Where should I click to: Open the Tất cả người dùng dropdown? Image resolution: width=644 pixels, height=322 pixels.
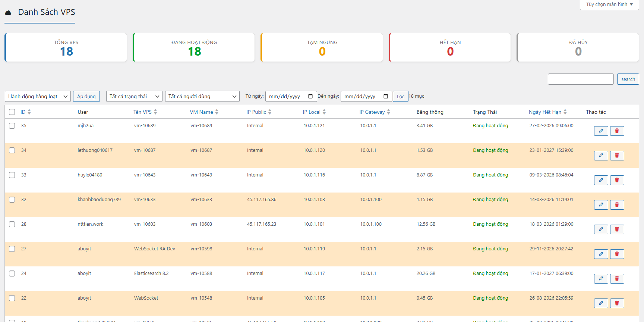pyautogui.click(x=202, y=96)
